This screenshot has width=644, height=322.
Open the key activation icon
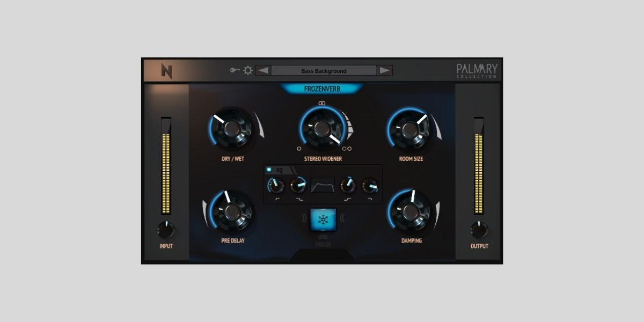(x=235, y=70)
